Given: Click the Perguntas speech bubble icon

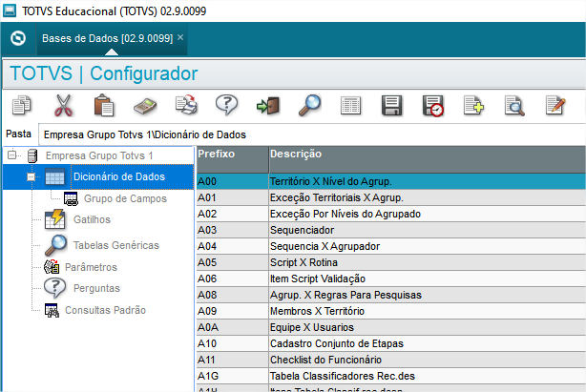Looking at the screenshot, I should [x=55, y=288].
